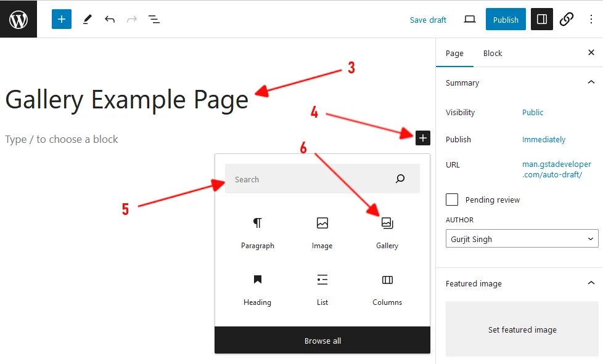The height and width of the screenshot is (364, 603).
Task: Open the Preview device icon
Action: [x=470, y=19]
